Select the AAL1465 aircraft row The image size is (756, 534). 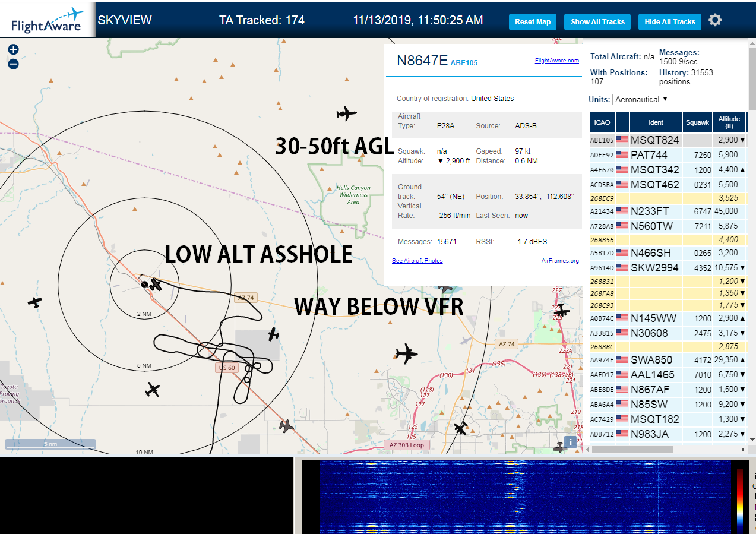668,375
